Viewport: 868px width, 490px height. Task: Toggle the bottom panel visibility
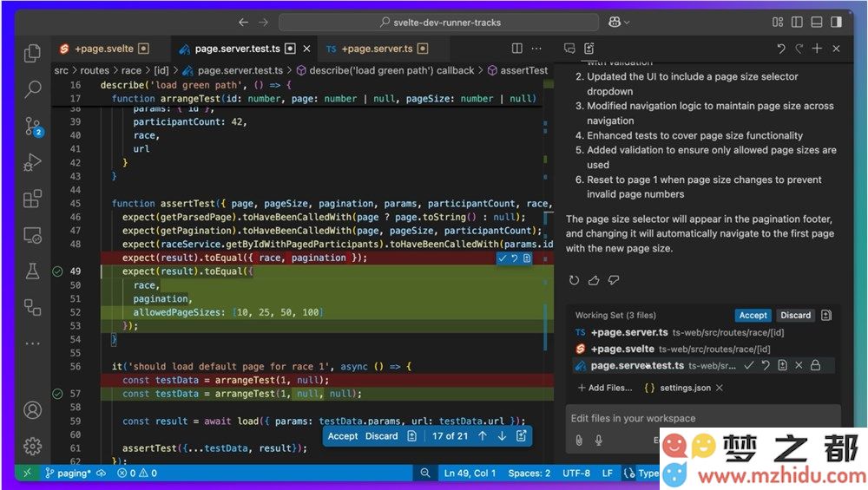pyautogui.click(x=817, y=23)
